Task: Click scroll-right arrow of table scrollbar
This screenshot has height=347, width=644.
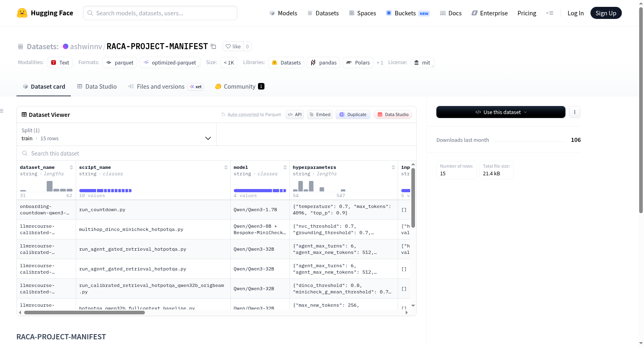Action: pos(407,312)
